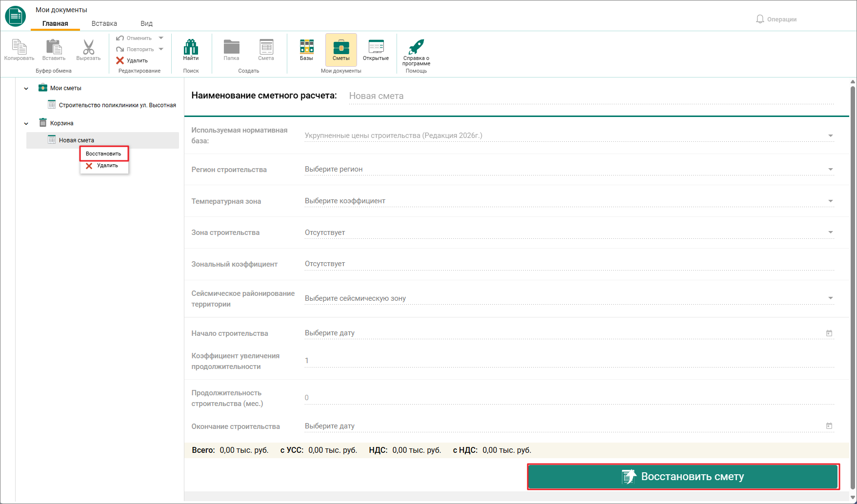
Task: Create a new Смета document
Action: click(x=266, y=50)
